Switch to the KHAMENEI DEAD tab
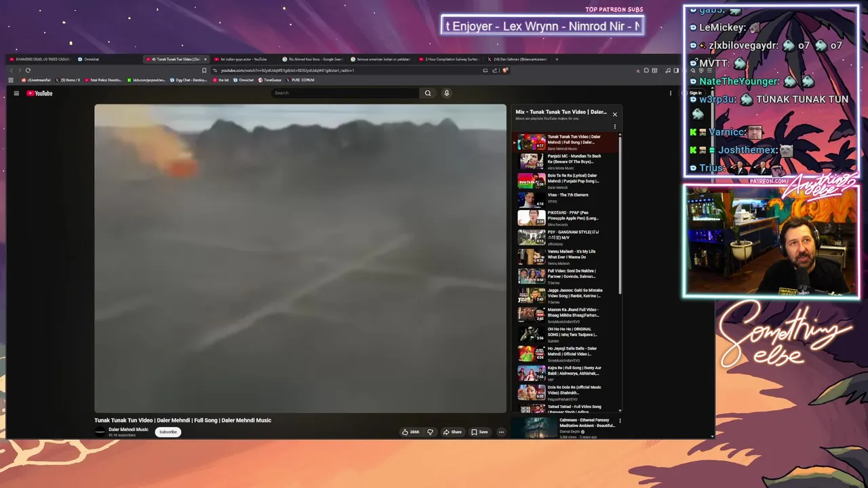The height and width of the screenshot is (488, 868). (x=39, y=59)
